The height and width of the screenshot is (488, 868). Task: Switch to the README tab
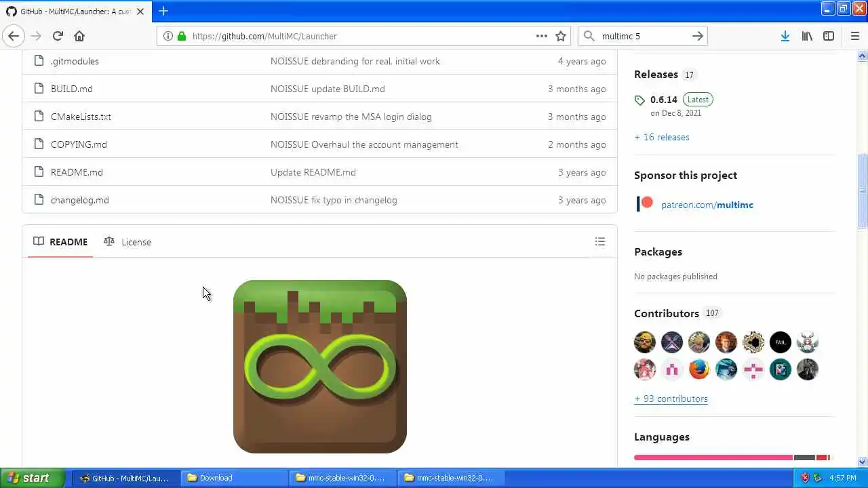[60, 241]
